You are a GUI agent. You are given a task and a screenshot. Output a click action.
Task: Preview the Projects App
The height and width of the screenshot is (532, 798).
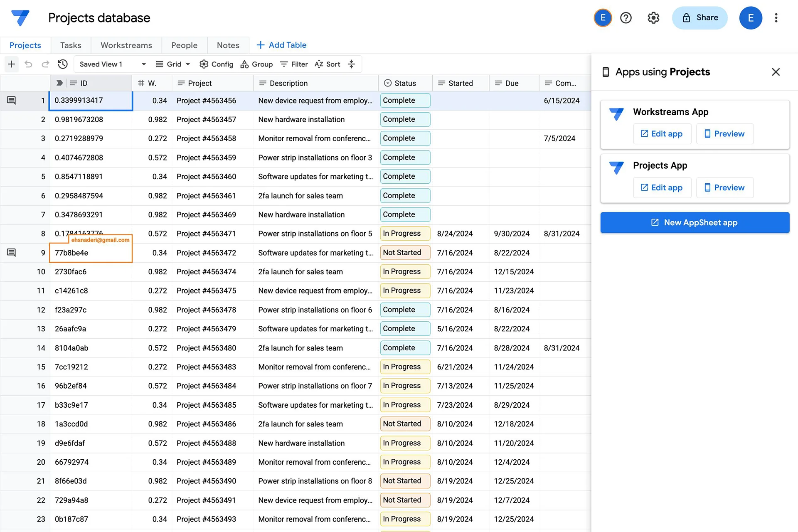[x=724, y=187]
